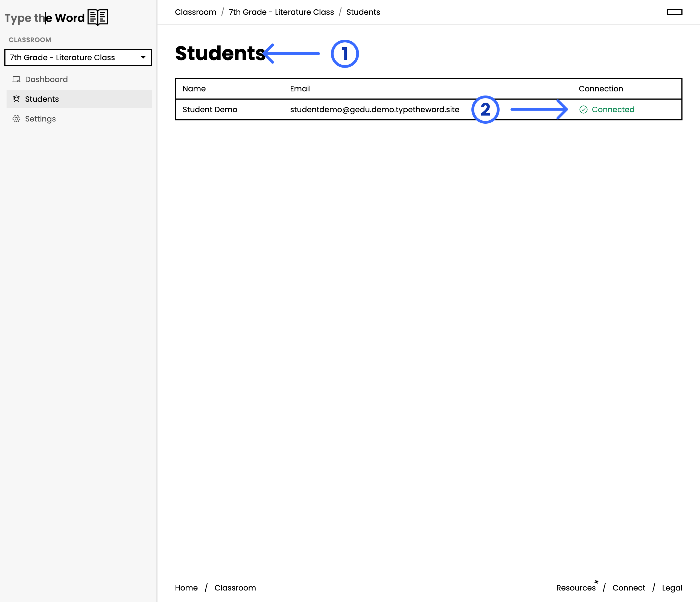Click the Connected status text
The width and height of the screenshot is (700, 602).
[x=613, y=109]
